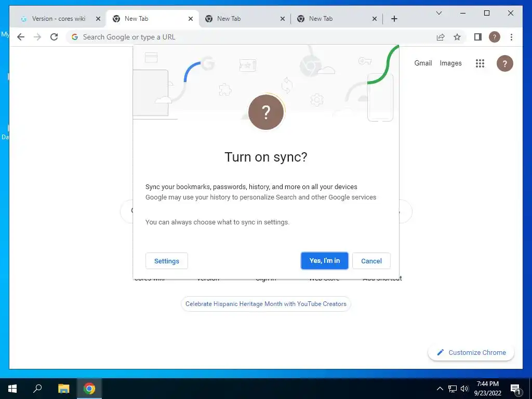
Task: Open the volume tray icon
Action: coord(464,389)
